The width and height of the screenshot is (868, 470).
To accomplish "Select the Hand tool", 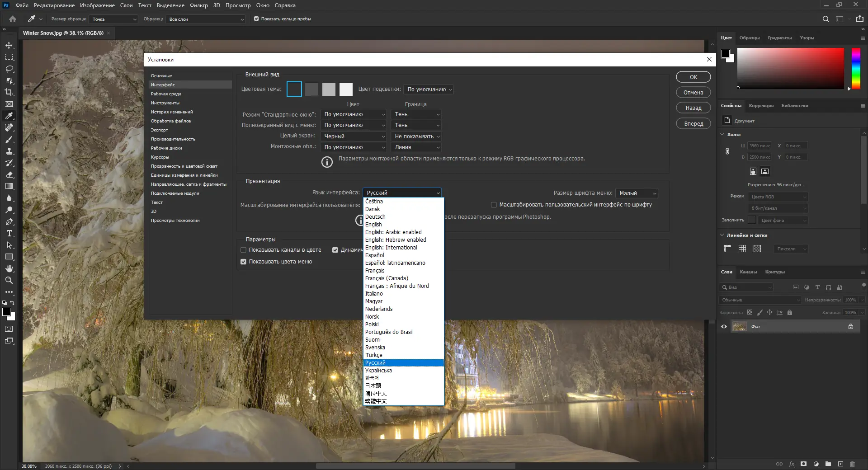I will pos(9,269).
